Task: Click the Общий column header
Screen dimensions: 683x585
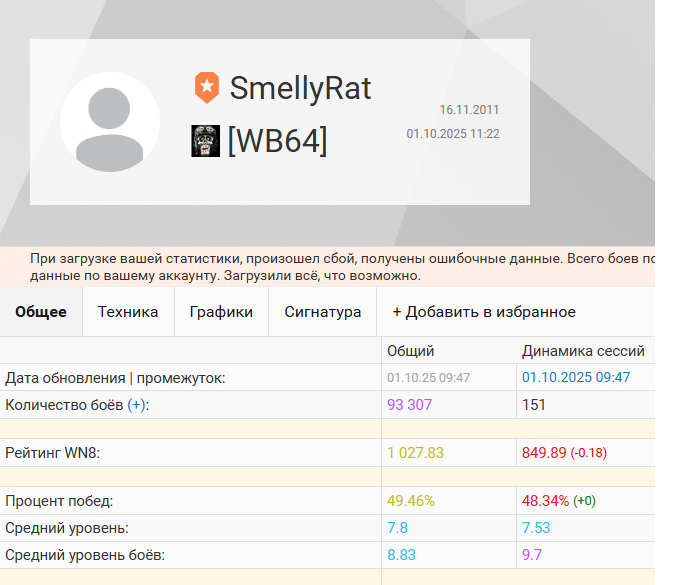Action: coord(410,351)
